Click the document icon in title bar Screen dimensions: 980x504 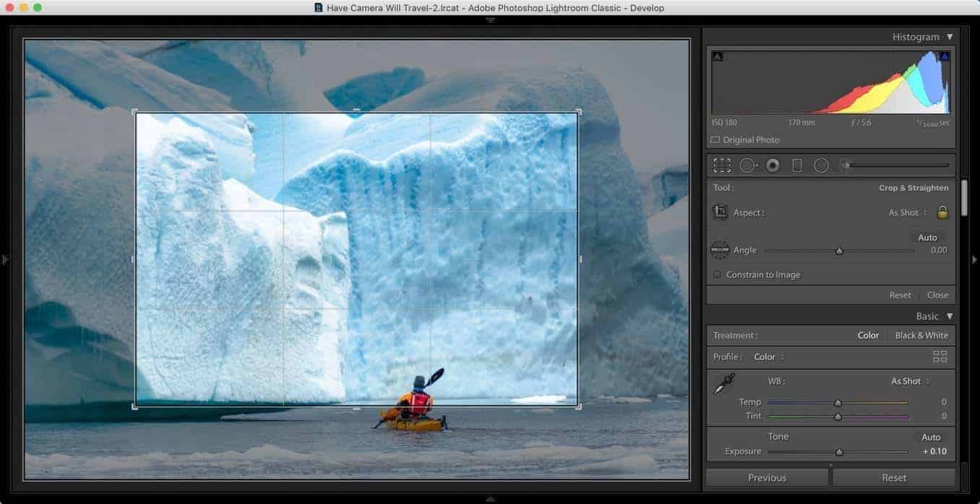[x=319, y=8]
